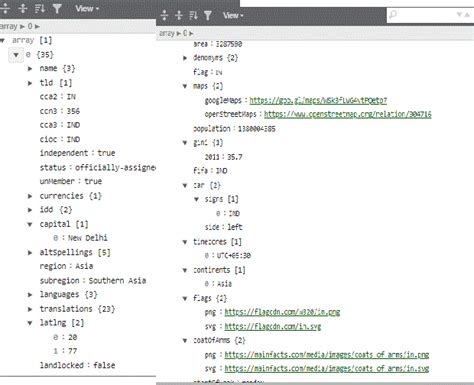The width and height of the screenshot is (474, 385).
Task: Open the googleMaps URL link
Action: click(318, 100)
